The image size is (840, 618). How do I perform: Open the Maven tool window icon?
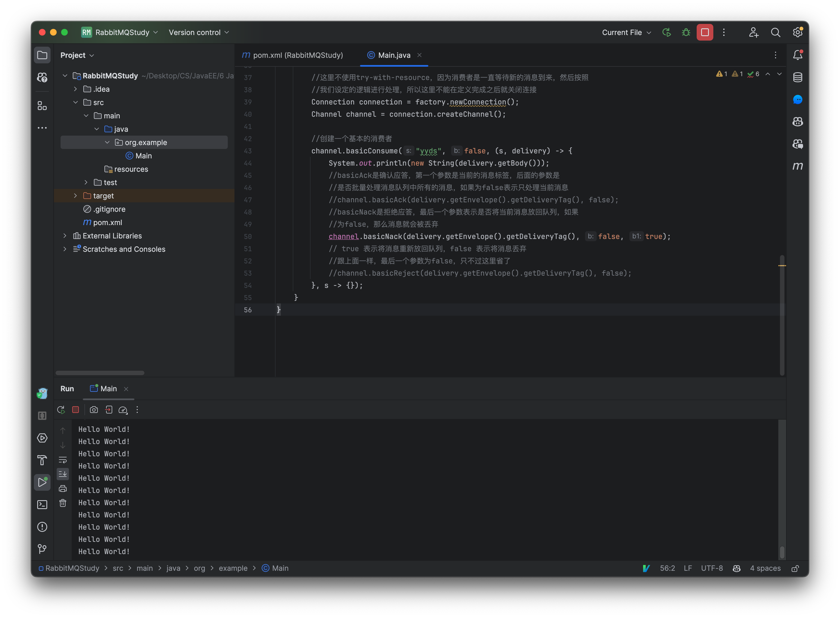797,166
